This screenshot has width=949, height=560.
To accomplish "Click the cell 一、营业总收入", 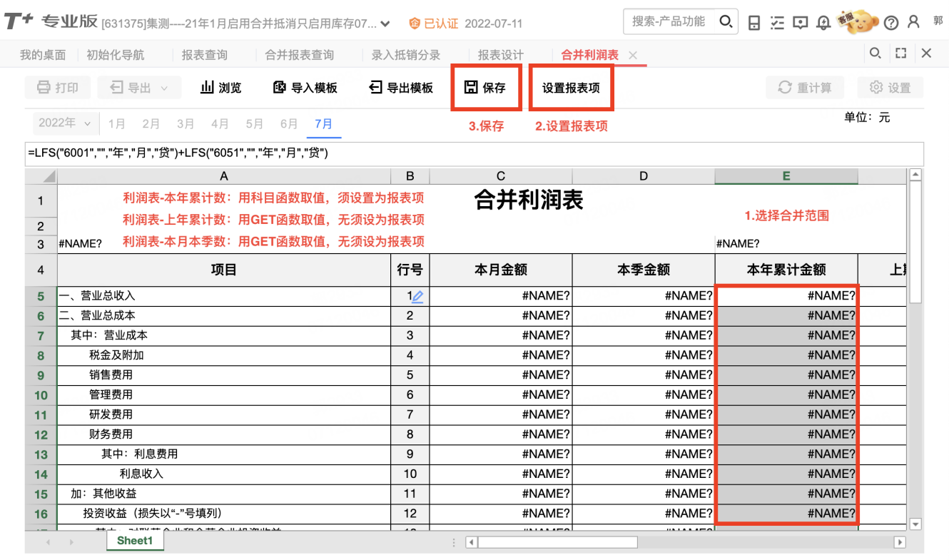I will tap(224, 296).
